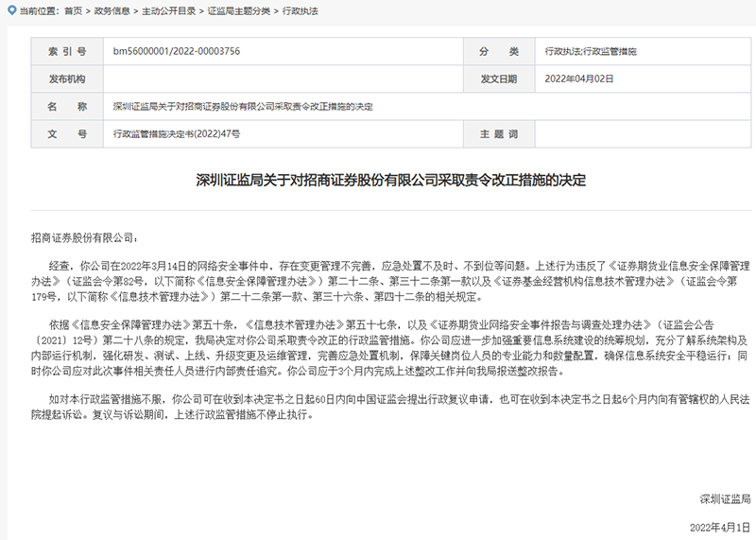The image size is (756, 540).
Task: Select index number bm56000001/2022-00003756
Action: [x=177, y=51]
